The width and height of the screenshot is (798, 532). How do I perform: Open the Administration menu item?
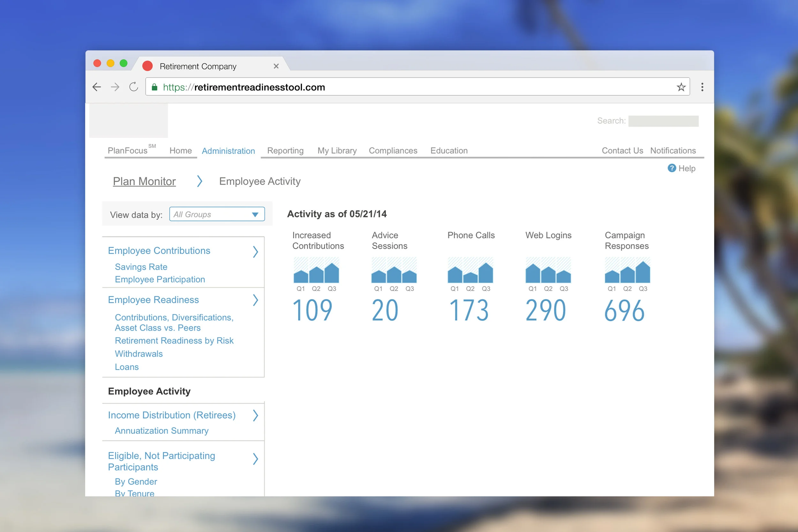tap(228, 151)
